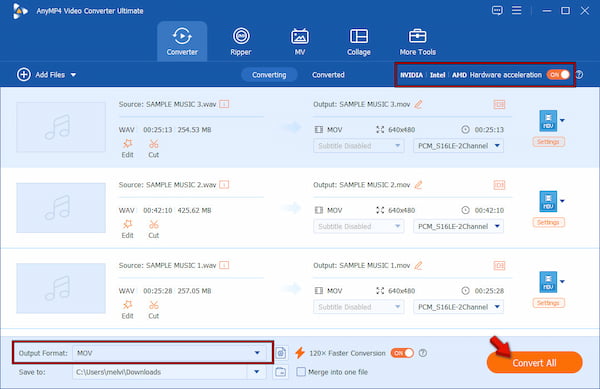Screen dimensions: 600x389
Task: Click the Add Files button
Action: 41,75
